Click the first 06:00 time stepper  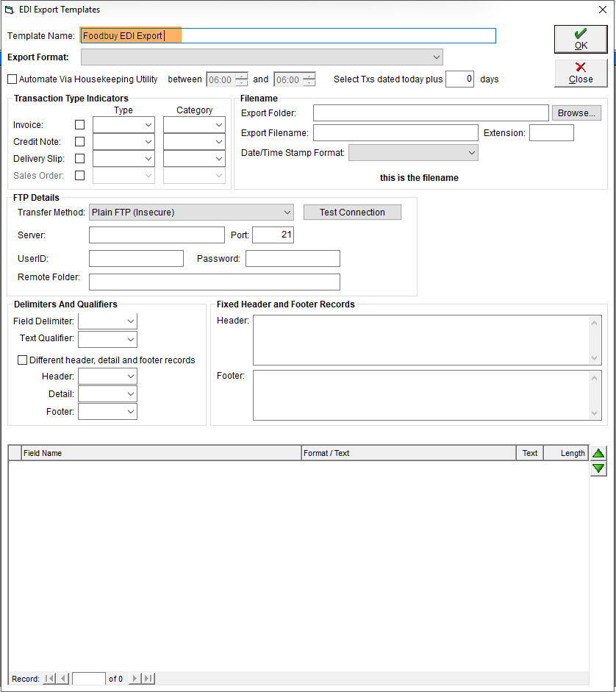[x=241, y=79]
